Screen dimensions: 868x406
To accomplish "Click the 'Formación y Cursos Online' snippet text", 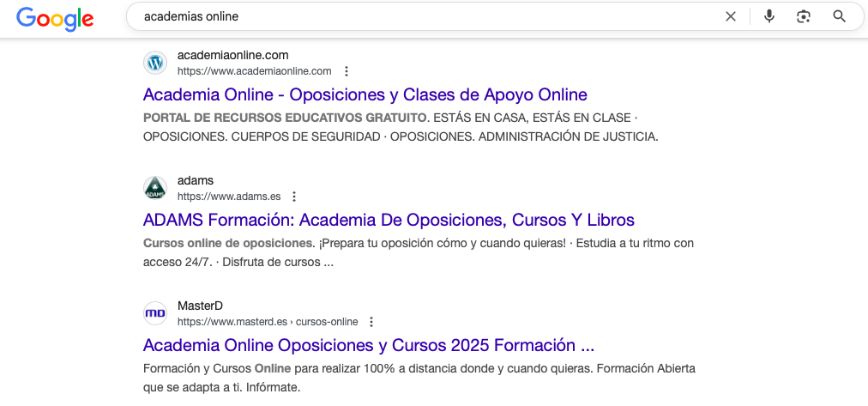I will 217,368.
